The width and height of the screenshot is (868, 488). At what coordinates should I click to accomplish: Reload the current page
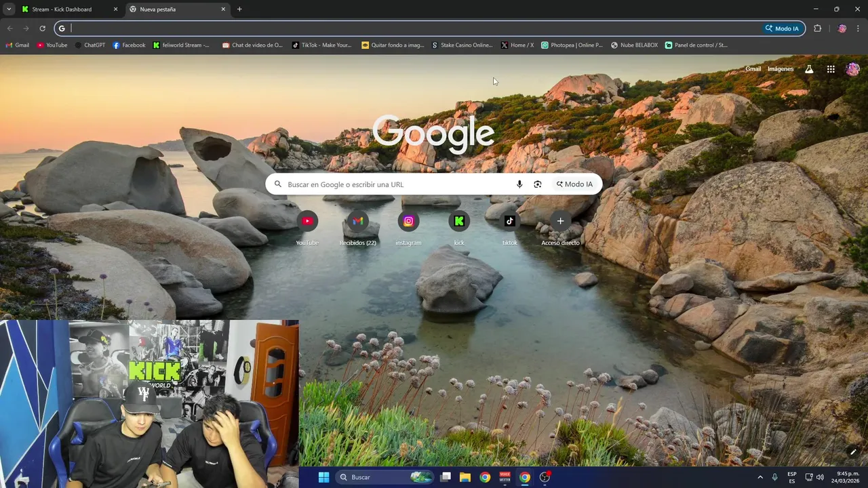tap(42, 28)
